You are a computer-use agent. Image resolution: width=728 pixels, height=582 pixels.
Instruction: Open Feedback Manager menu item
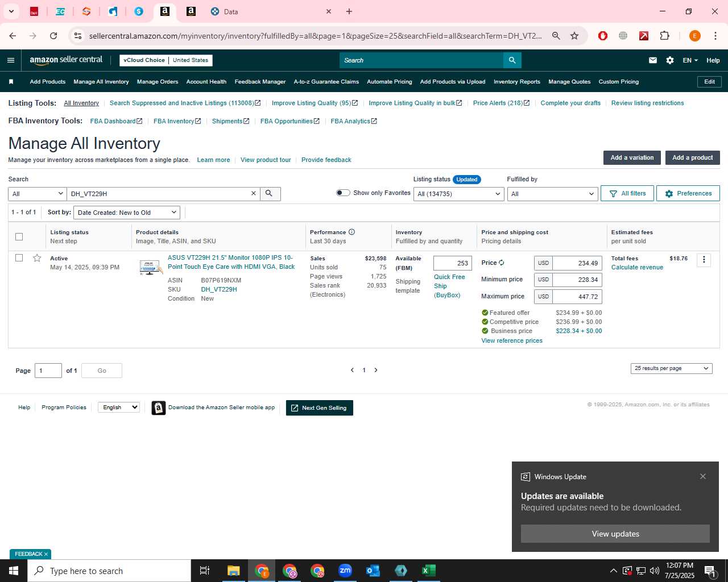pyautogui.click(x=260, y=82)
